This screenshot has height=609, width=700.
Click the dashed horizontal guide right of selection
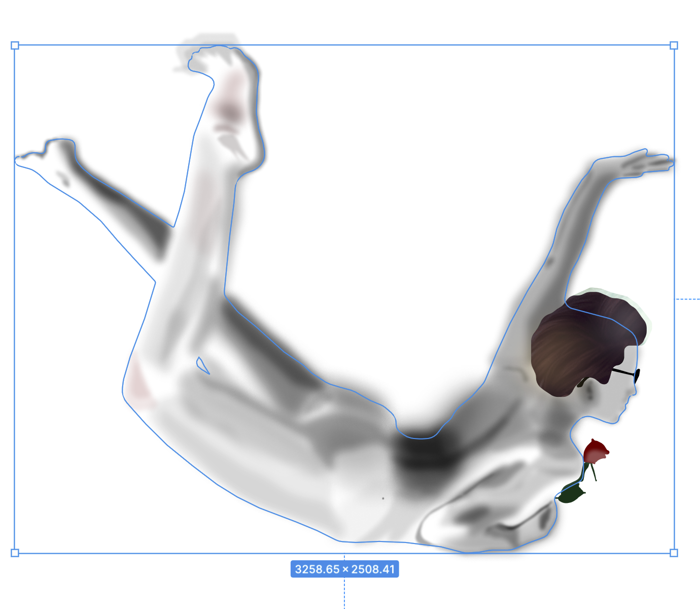(x=689, y=299)
